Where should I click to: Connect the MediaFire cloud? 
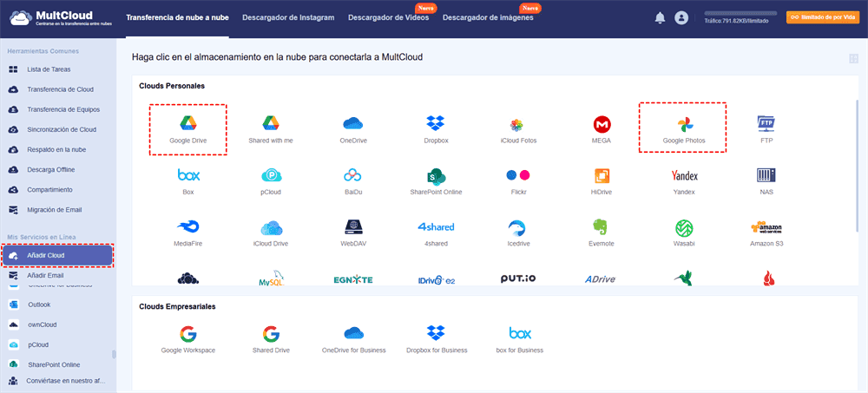[188, 227]
